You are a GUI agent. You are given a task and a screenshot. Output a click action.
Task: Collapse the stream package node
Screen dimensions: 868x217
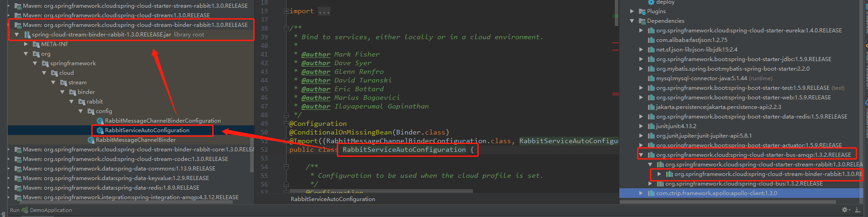[53, 83]
